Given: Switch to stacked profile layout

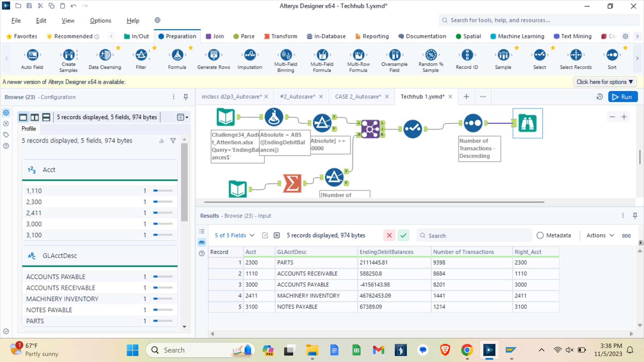Looking at the screenshot, I should [46, 117].
